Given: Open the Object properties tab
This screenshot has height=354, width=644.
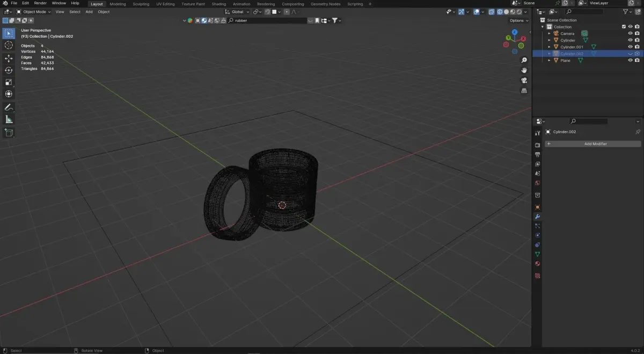Looking at the screenshot, I should tap(537, 207).
